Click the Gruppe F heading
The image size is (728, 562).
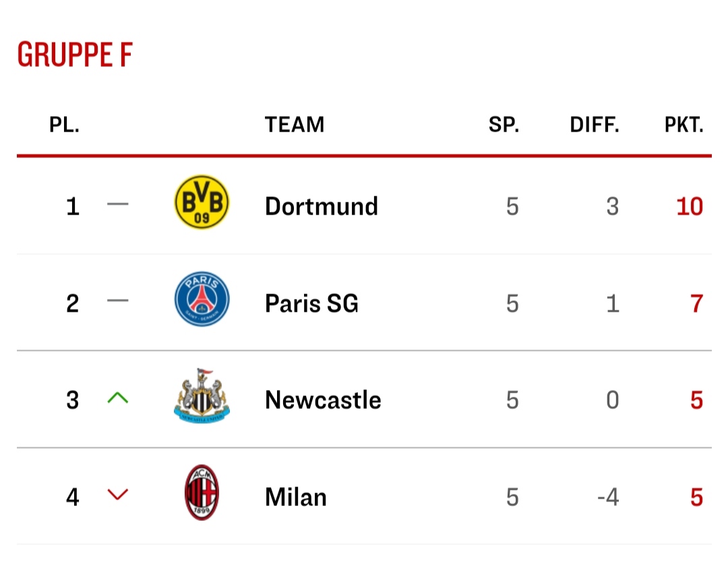click(75, 55)
